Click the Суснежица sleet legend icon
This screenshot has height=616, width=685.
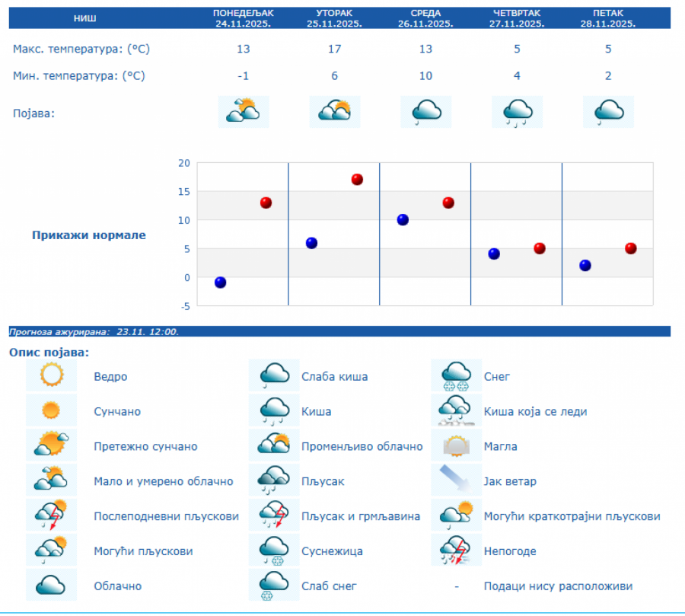pos(274,551)
